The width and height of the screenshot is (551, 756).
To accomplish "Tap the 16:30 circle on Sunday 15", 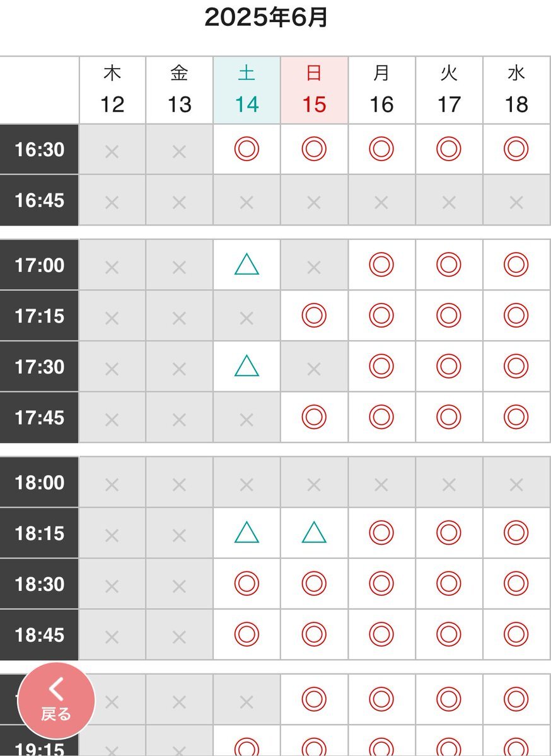I will (x=314, y=149).
